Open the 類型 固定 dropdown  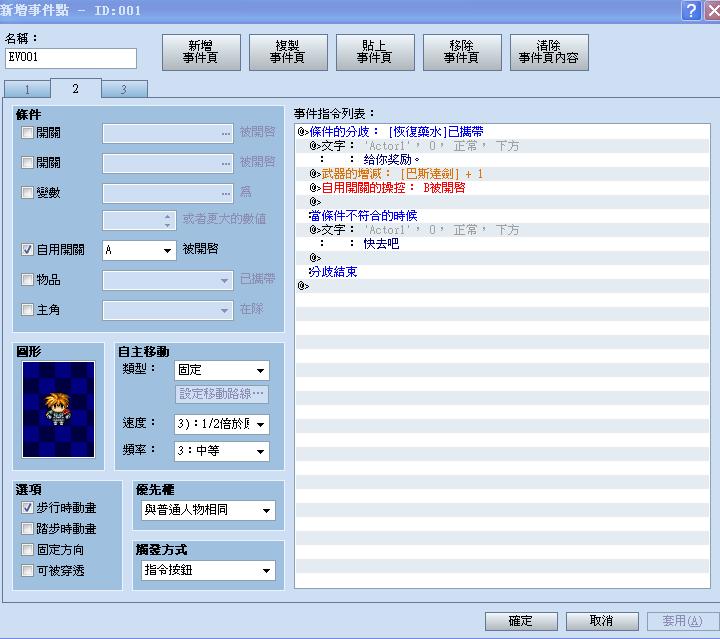(x=222, y=370)
